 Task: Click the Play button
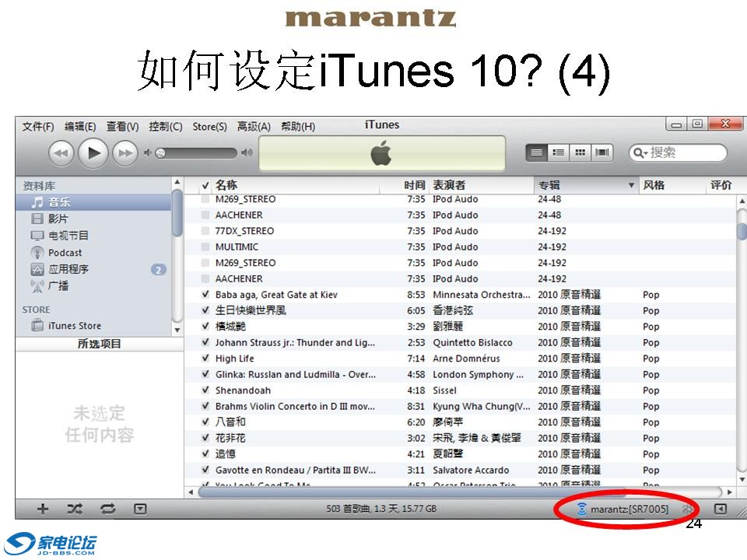click(93, 153)
